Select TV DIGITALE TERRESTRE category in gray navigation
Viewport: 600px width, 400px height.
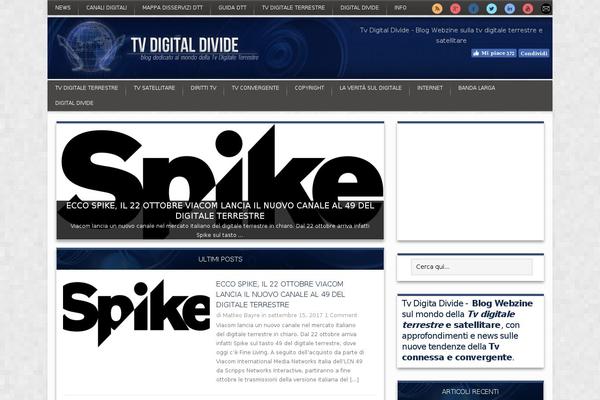pyautogui.click(x=86, y=88)
